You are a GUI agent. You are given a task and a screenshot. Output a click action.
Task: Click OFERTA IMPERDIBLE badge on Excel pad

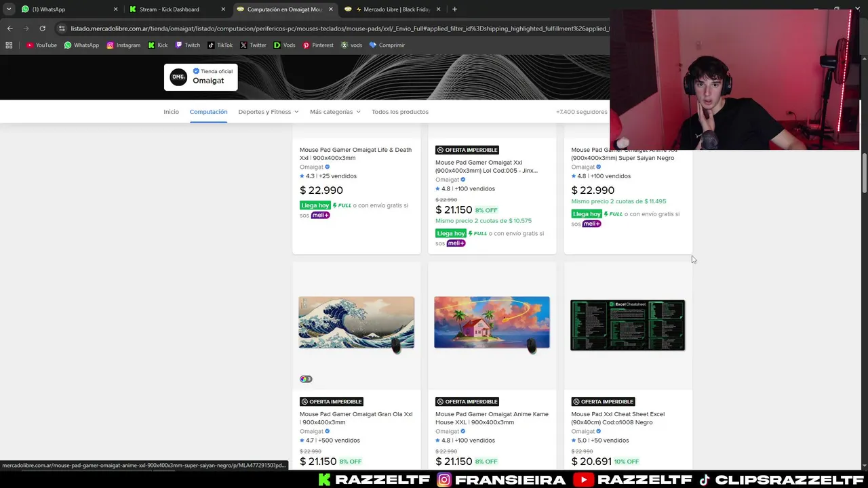point(603,401)
